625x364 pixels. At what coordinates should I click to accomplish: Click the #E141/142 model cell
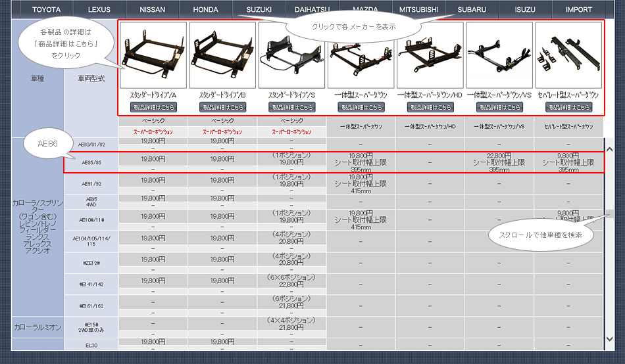[x=91, y=284]
